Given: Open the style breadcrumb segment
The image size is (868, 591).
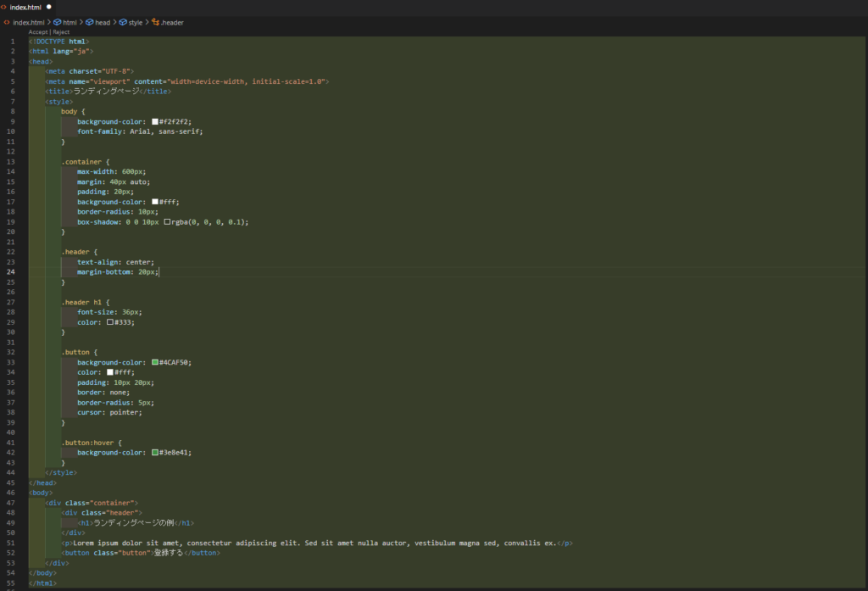Looking at the screenshot, I should click(x=135, y=23).
